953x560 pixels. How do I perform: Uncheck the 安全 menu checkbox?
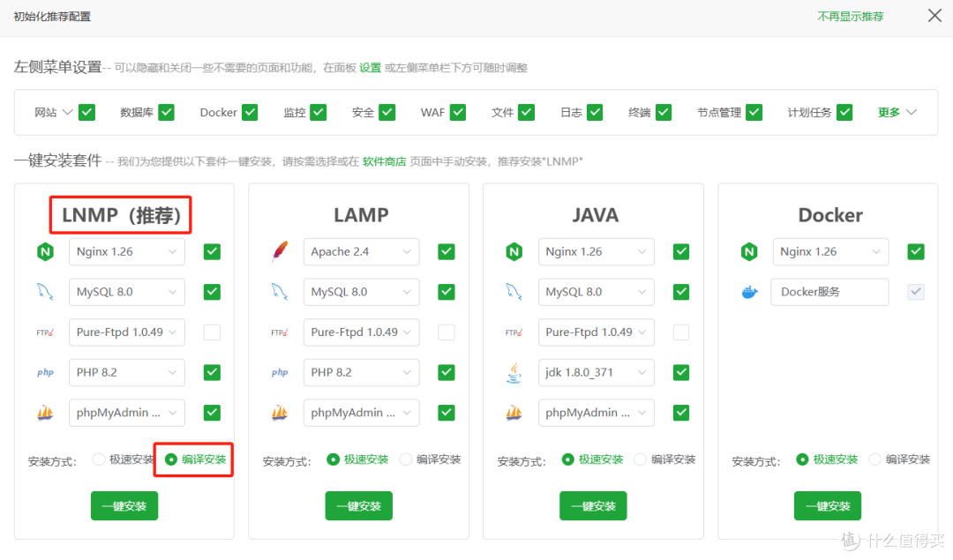[x=387, y=112]
